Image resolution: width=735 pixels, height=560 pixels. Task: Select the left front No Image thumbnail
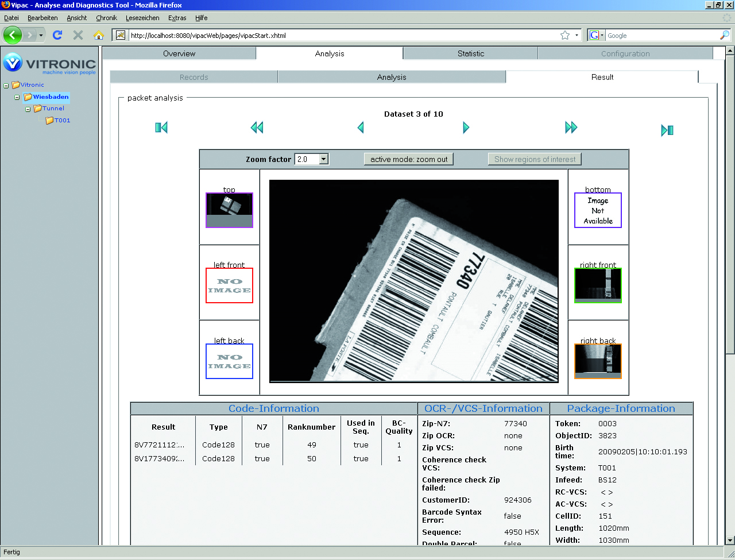click(229, 285)
